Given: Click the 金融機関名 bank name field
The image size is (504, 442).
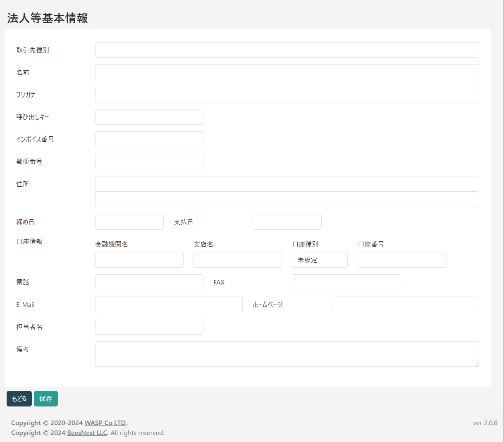Looking at the screenshot, I should click(x=139, y=260).
